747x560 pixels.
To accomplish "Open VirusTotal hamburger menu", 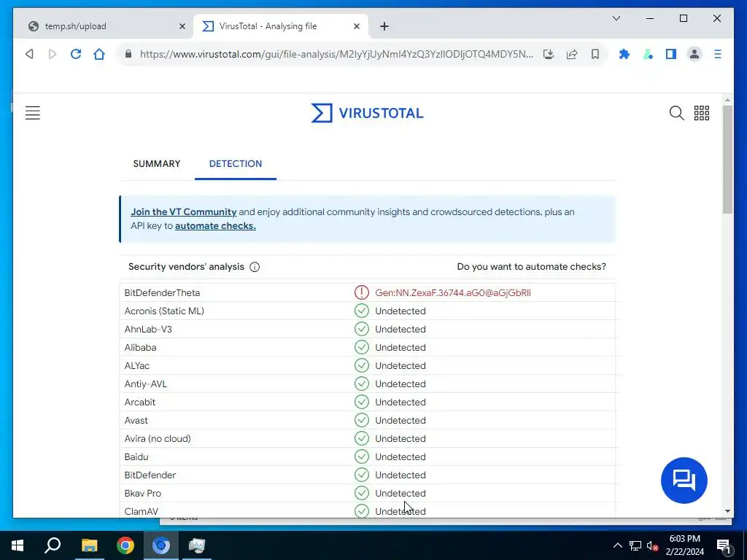I will [33, 113].
